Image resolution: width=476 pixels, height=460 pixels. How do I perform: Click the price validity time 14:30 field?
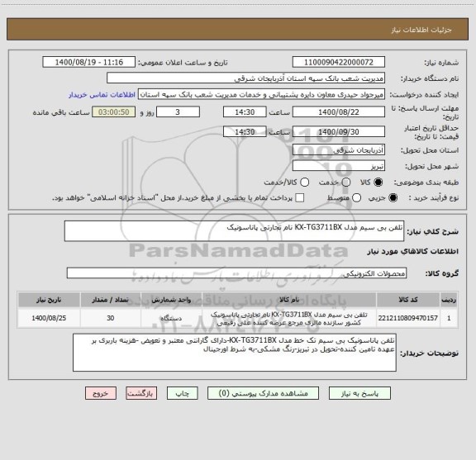(x=245, y=131)
